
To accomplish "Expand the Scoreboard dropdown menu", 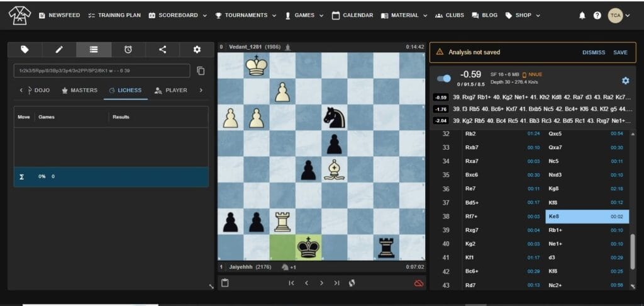I will tap(177, 15).
